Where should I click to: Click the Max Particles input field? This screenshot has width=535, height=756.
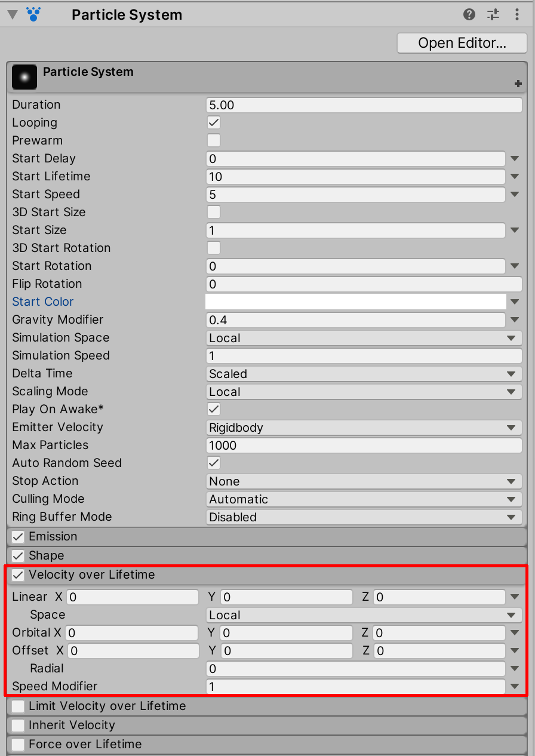point(364,445)
